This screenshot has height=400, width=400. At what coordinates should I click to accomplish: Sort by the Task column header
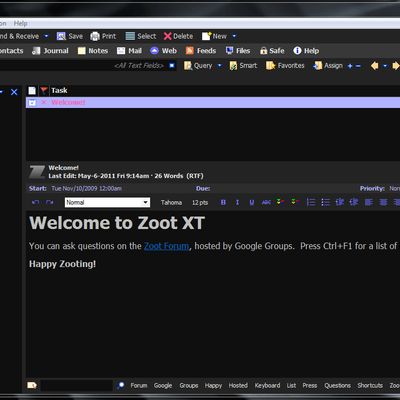tap(59, 90)
